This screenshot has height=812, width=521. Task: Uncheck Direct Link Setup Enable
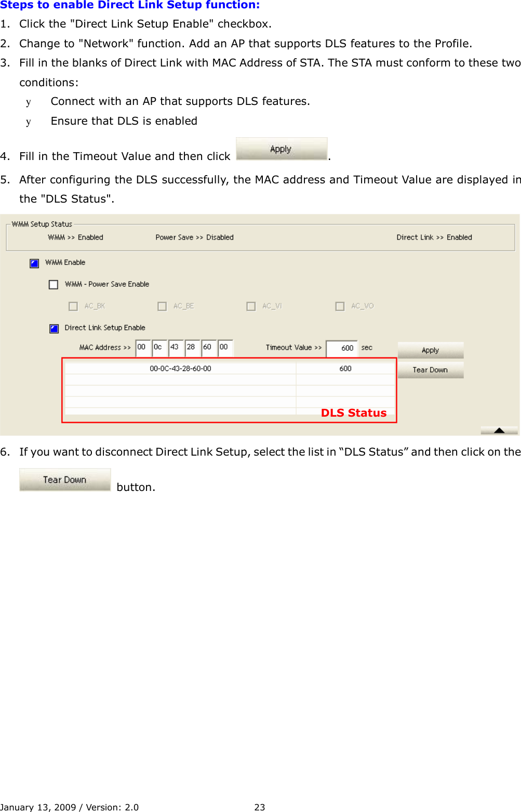tap(54, 328)
